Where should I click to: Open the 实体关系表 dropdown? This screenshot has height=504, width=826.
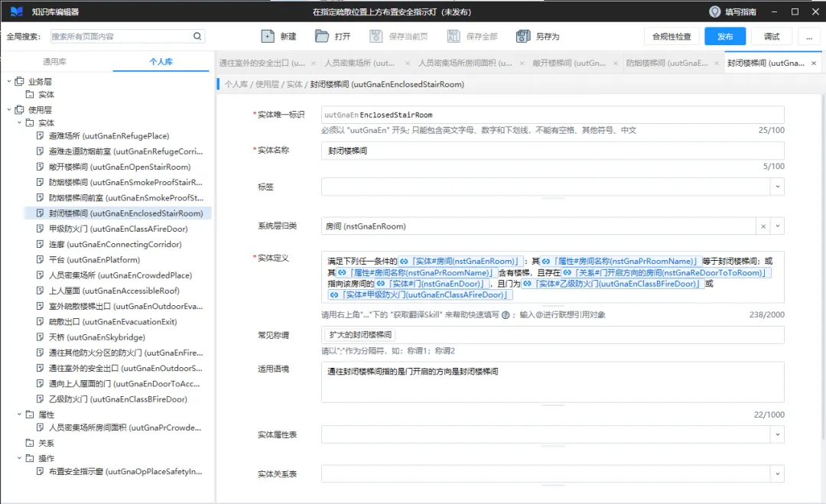(778, 474)
